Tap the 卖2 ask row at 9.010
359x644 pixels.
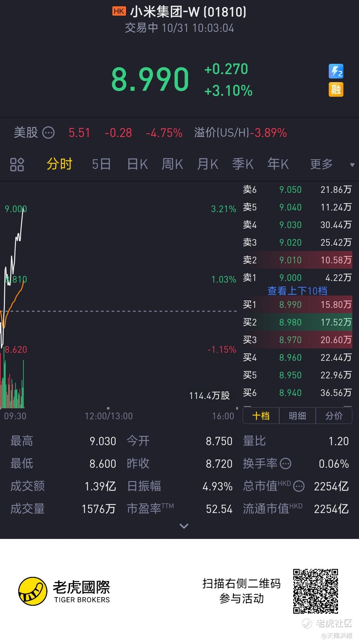point(297,260)
